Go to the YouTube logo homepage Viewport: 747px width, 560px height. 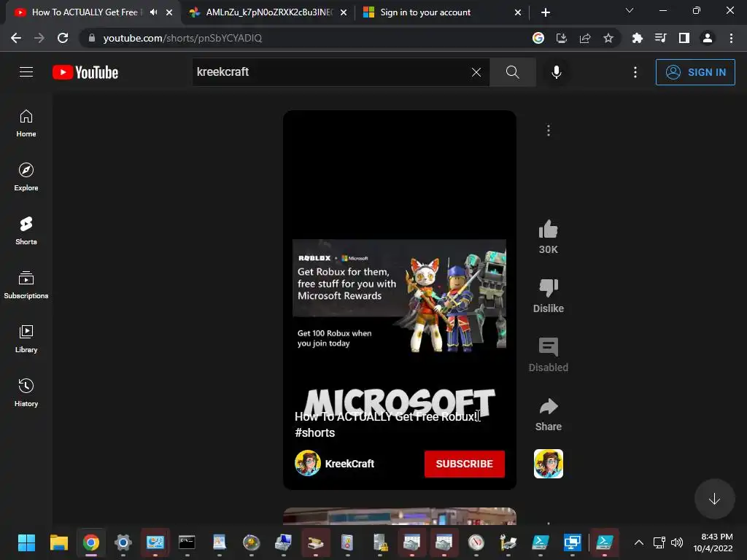85,72
